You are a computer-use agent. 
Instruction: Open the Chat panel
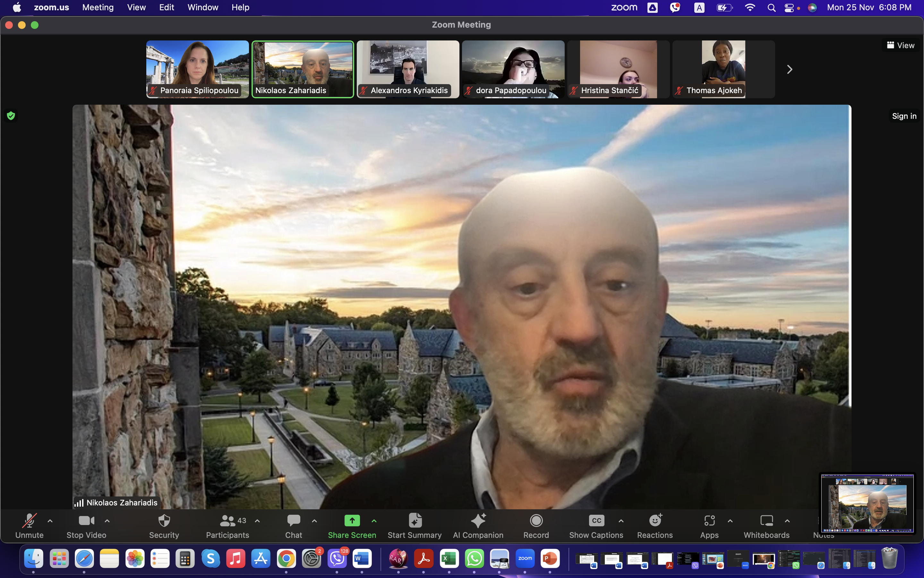coord(293,526)
